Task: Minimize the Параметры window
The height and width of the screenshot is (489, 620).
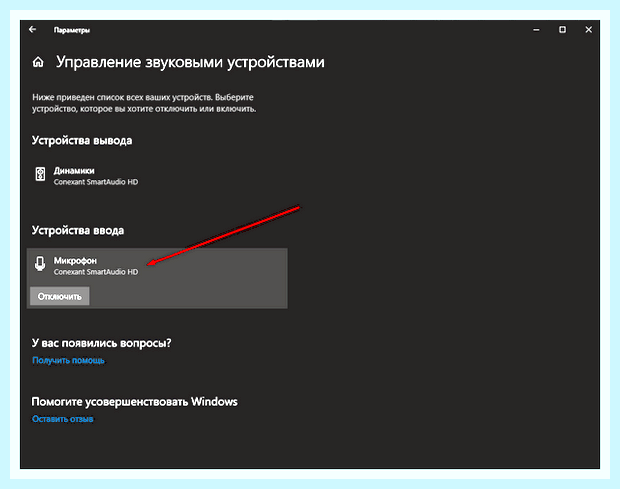Action: (536, 30)
